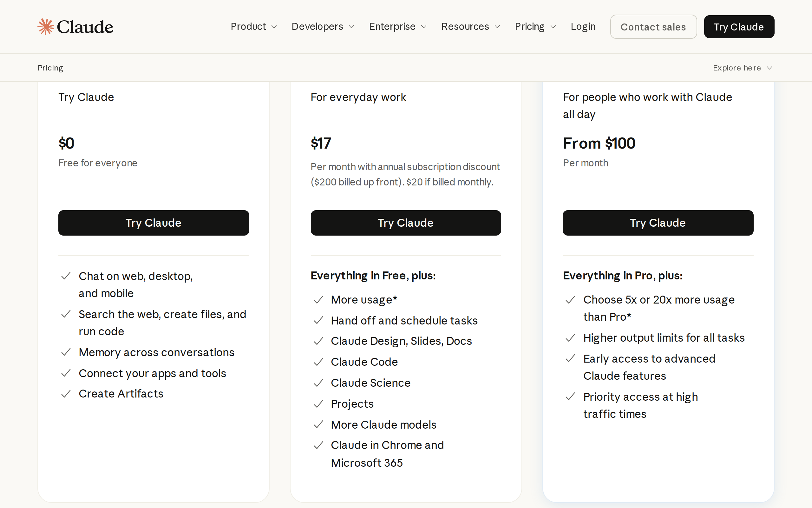The width and height of the screenshot is (812, 508).
Task: Click Try Claude under the $0 plan
Action: click(x=154, y=223)
